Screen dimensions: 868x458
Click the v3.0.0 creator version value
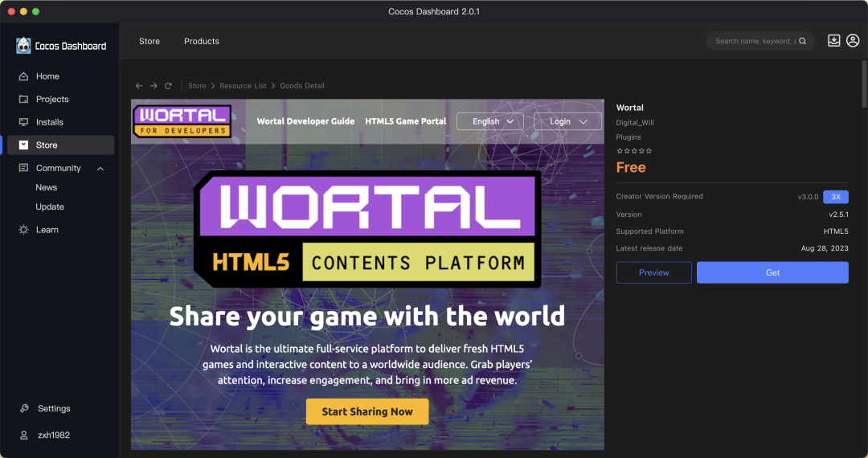point(808,197)
